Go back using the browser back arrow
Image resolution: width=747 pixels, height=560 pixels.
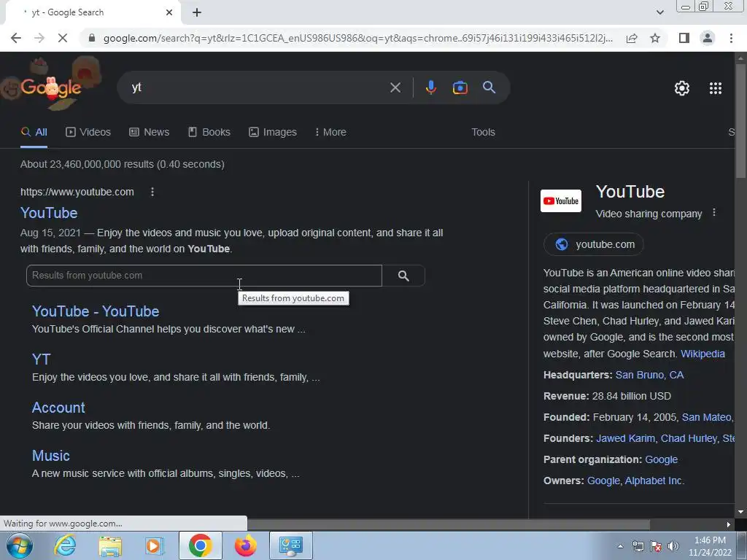[x=16, y=38]
